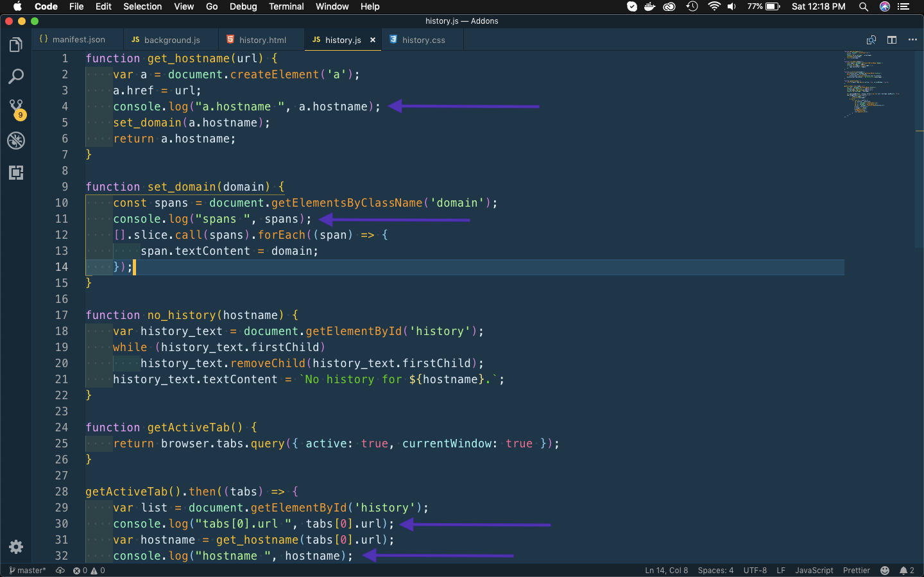Open Source Control view with 9 changes
Viewport: 924px width, 577px height.
pyautogui.click(x=16, y=109)
